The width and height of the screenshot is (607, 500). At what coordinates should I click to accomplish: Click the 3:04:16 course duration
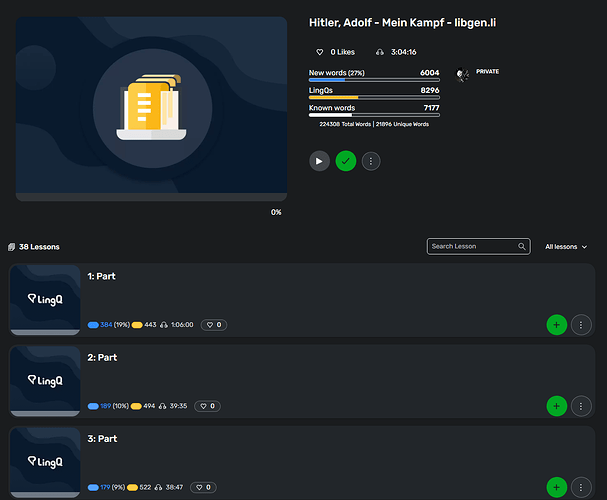coord(404,52)
